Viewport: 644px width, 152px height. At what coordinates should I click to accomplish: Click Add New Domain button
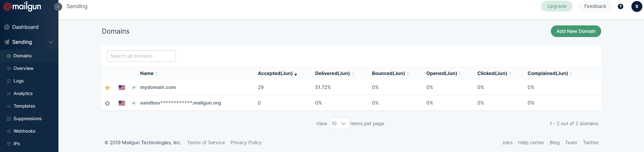pyautogui.click(x=576, y=31)
